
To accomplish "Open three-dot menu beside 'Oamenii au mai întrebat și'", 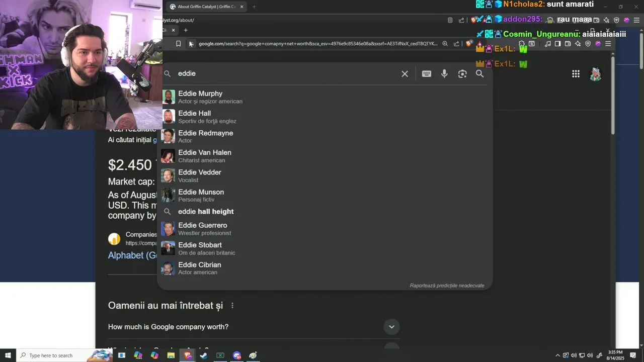I will (x=232, y=306).
